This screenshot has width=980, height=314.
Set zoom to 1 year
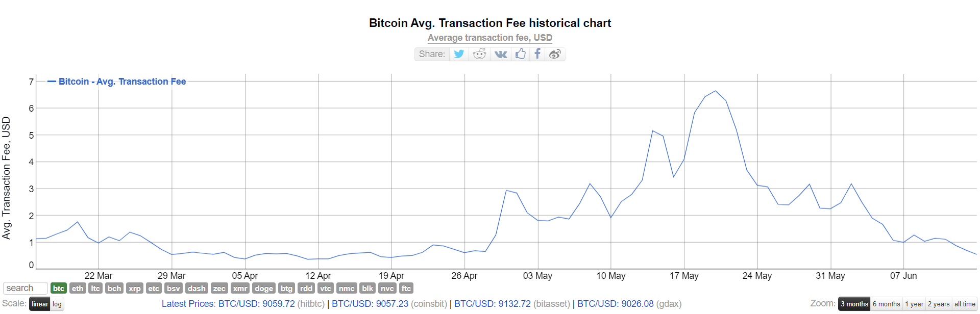tap(914, 304)
